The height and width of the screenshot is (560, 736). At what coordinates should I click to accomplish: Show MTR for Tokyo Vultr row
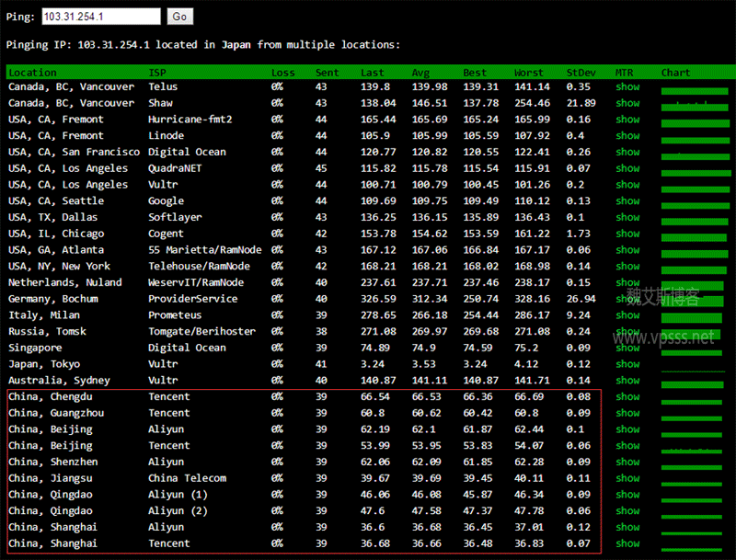(x=627, y=364)
